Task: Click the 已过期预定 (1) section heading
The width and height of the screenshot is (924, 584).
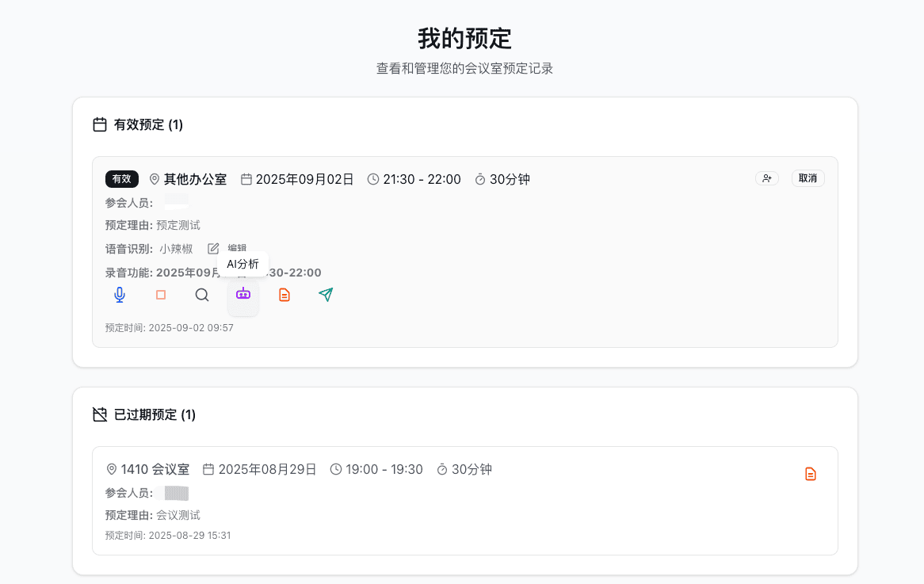Action: (x=155, y=414)
